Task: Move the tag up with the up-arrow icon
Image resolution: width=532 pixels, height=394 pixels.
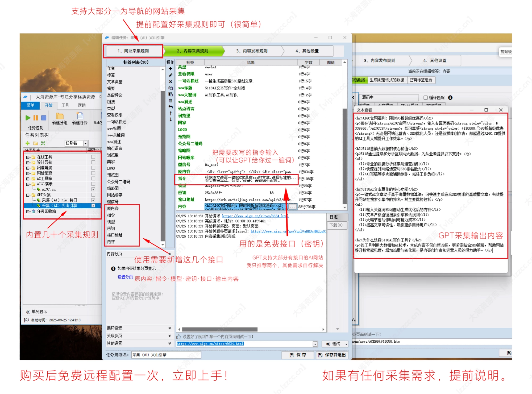Action: click(x=171, y=113)
